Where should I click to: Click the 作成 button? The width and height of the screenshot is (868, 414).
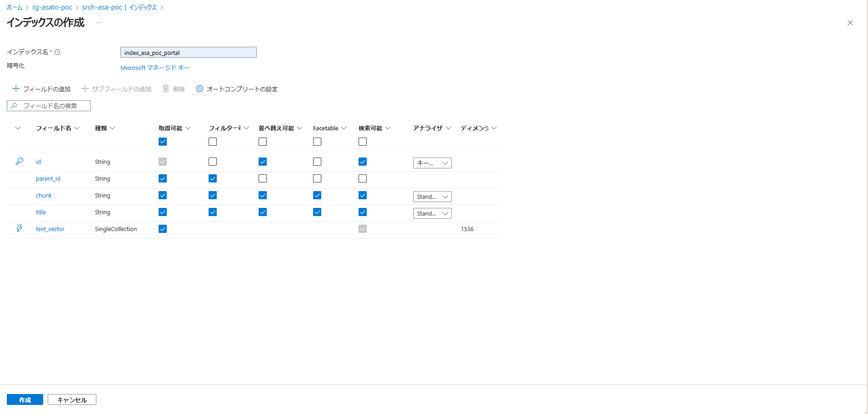[x=25, y=399]
